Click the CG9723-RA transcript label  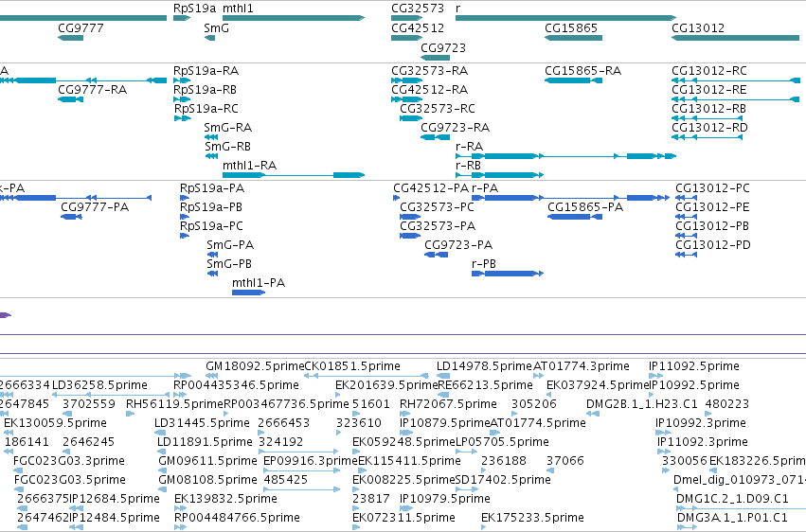[455, 128]
